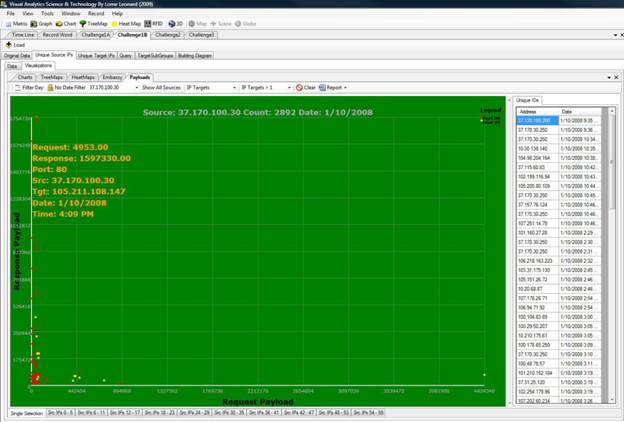Open the TreeMaps visualization tab
The height and width of the screenshot is (422, 624).
coord(52,77)
